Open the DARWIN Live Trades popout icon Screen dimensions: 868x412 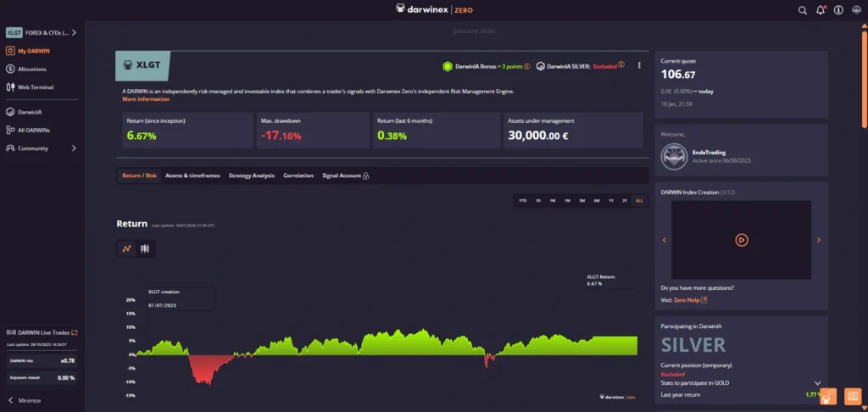75,333
